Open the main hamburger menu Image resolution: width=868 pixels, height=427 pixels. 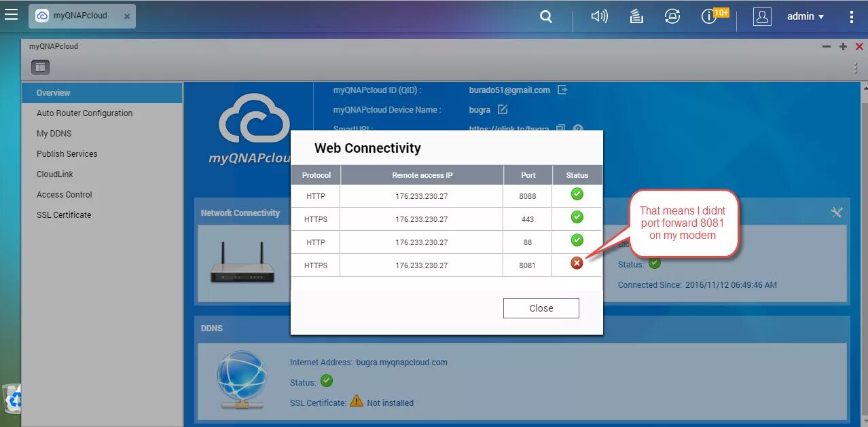point(11,15)
